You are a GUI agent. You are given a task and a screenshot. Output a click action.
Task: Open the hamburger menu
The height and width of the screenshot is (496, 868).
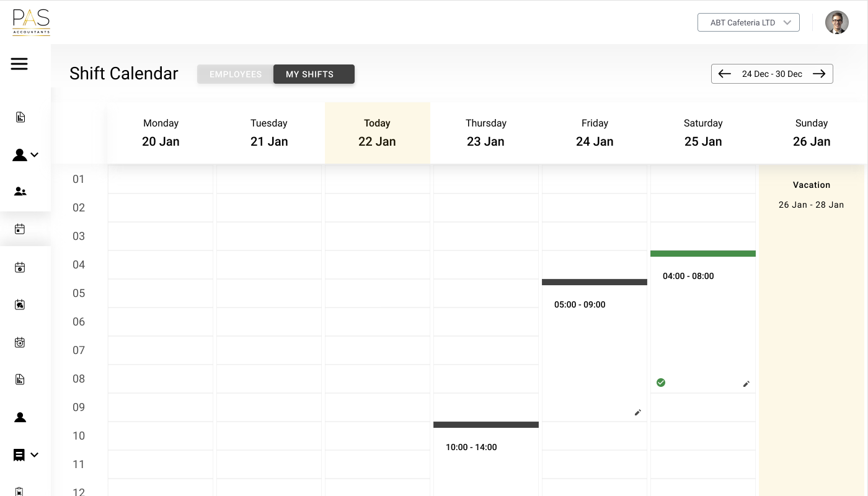(x=19, y=64)
